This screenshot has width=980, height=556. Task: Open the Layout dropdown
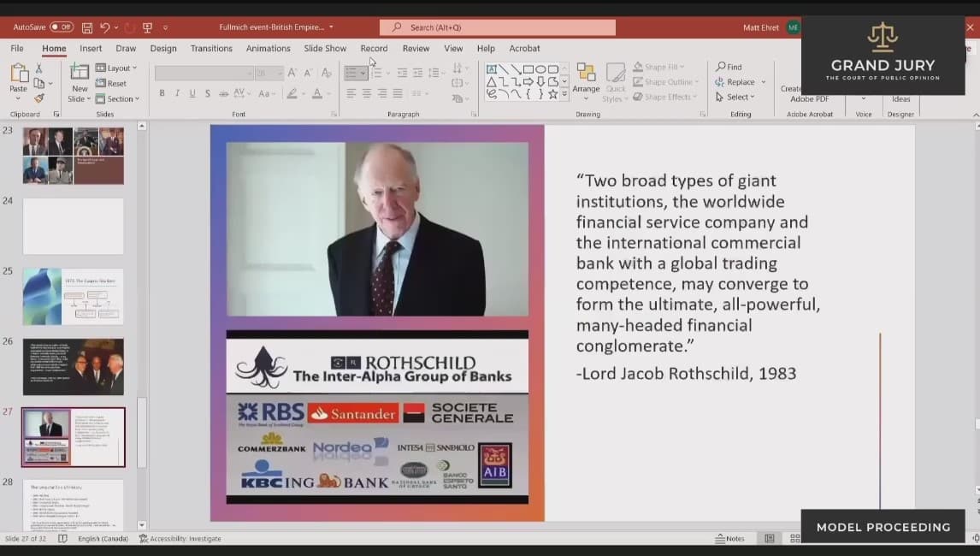tap(116, 68)
